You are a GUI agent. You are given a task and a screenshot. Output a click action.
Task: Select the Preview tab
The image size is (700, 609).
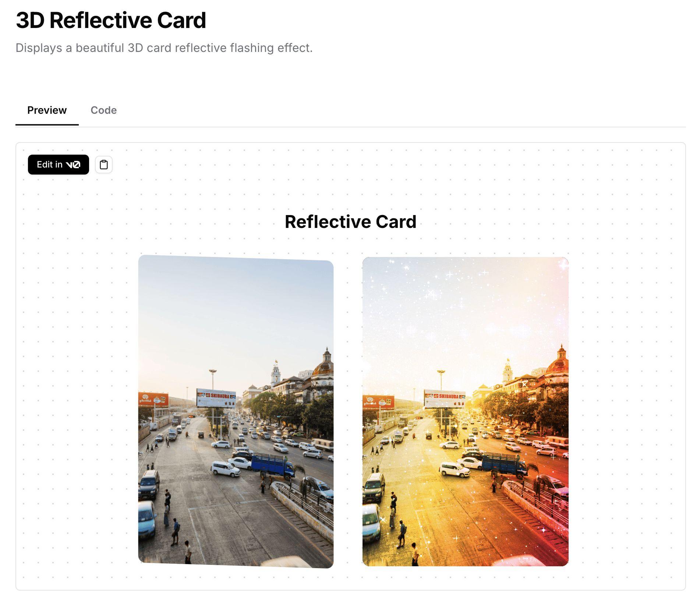(47, 110)
